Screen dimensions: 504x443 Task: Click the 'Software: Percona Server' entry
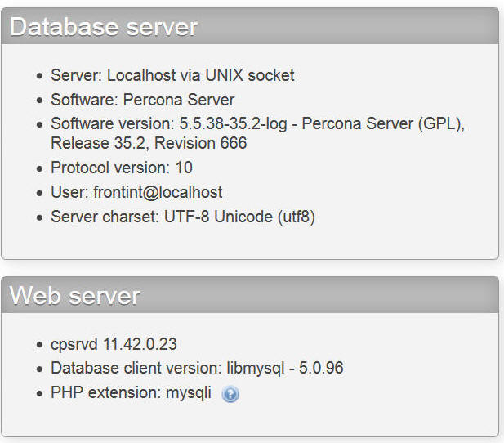tap(143, 100)
